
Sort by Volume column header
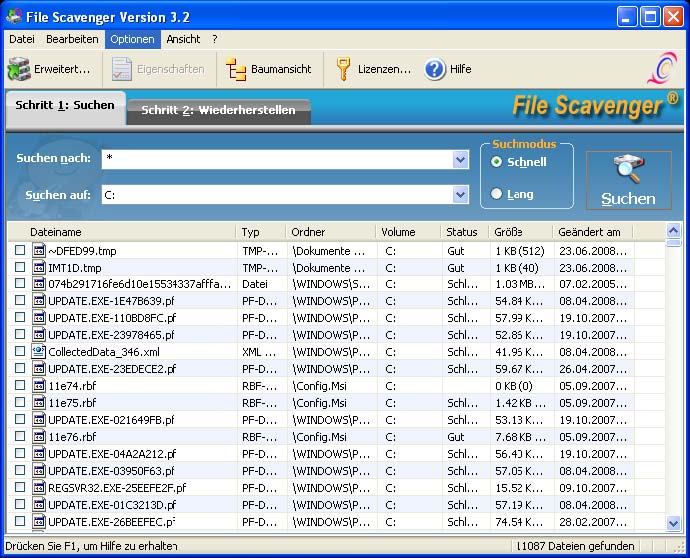point(408,232)
